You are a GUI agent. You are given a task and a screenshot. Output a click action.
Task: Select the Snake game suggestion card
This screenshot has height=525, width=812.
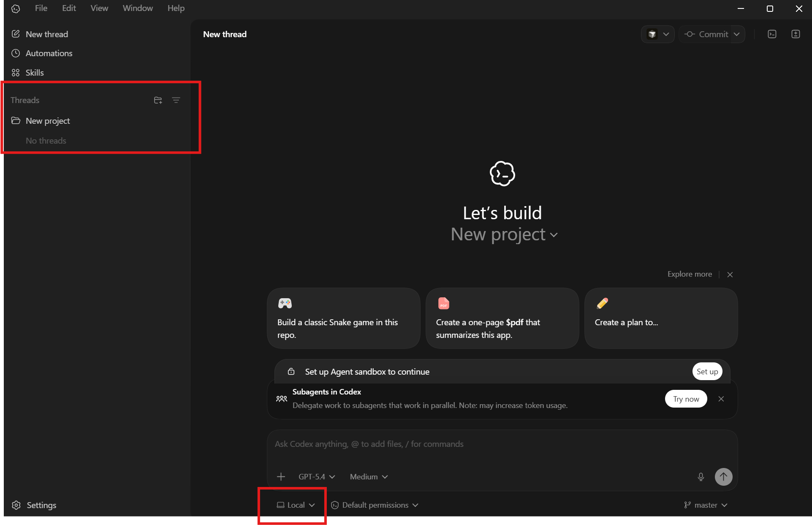pyautogui.click(x=343, y=319)
